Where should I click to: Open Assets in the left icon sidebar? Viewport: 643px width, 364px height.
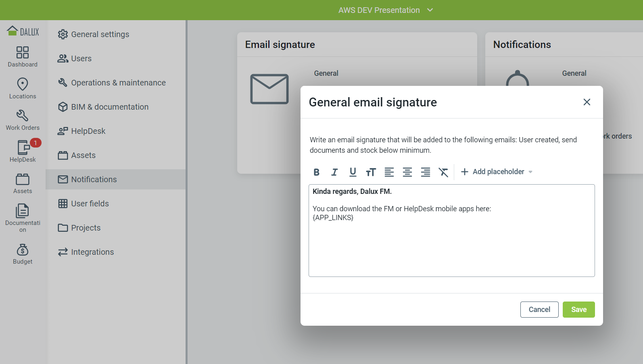[23, 183]
